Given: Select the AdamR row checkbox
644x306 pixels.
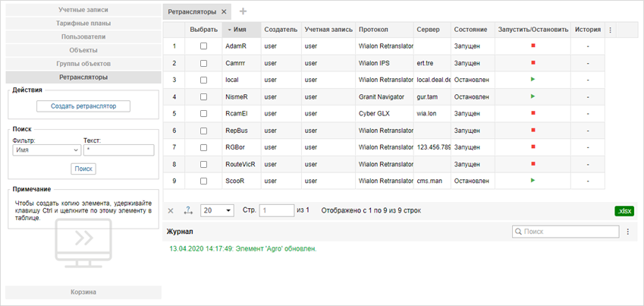Looking at the screenshot, I should (203, 46).
